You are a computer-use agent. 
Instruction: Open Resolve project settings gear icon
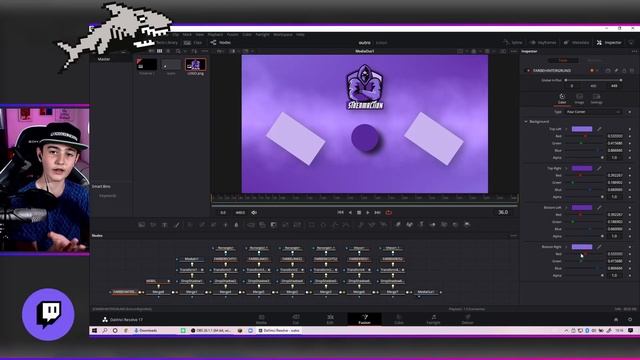[630, 320]
